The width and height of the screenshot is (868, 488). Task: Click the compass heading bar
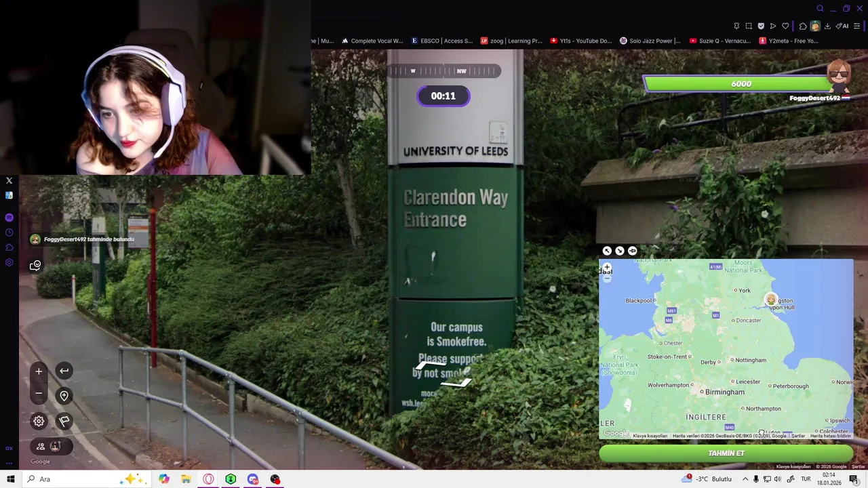coord(444,70)
